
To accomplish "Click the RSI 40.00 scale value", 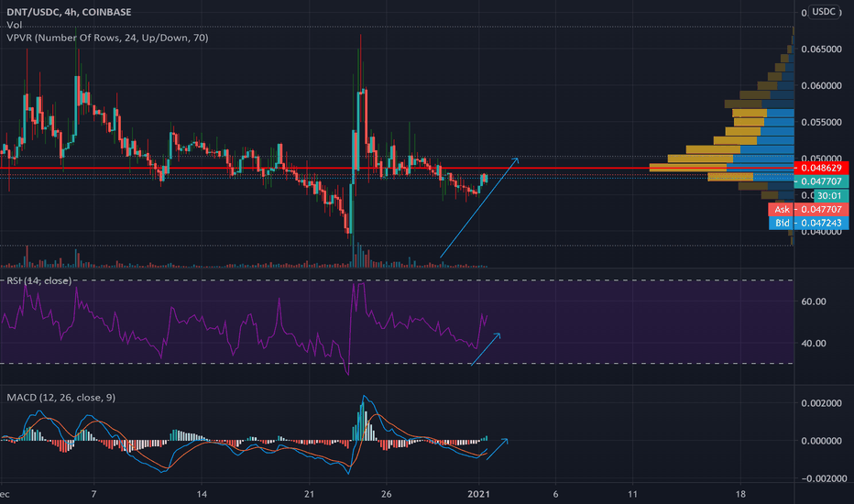I will [x=814, y=344].
